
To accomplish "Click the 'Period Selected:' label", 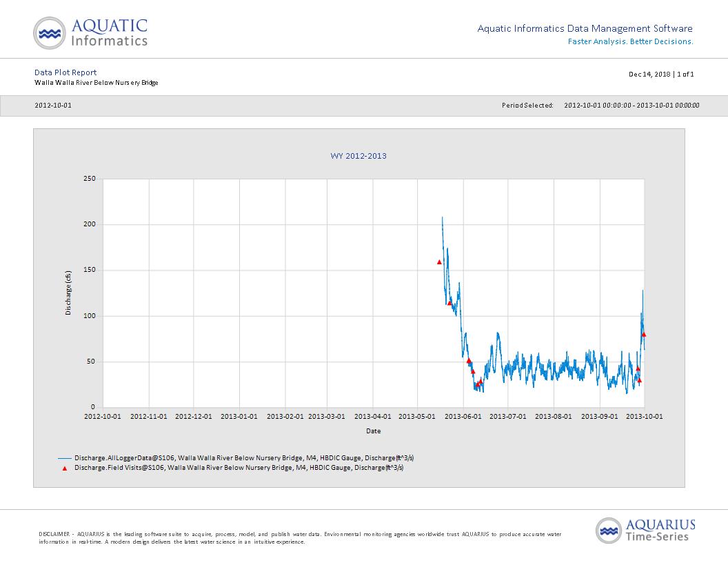I will point(527,106).
